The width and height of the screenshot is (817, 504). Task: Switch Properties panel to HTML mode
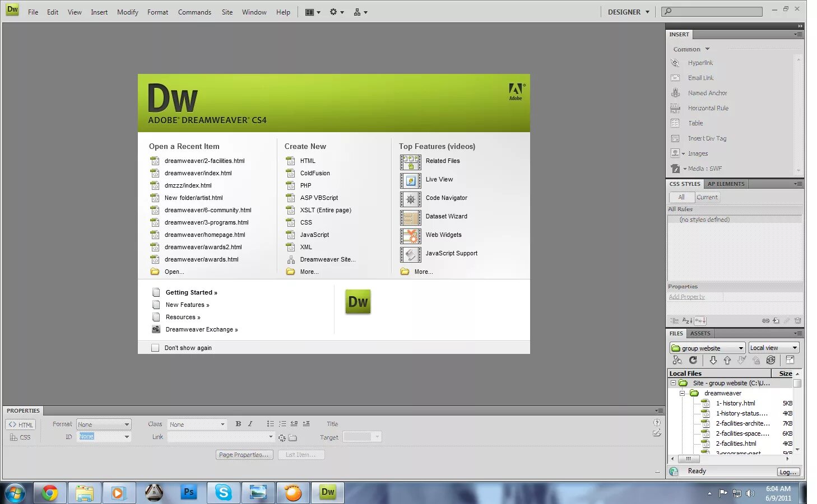pyautogui.click(x=21, y=424)
